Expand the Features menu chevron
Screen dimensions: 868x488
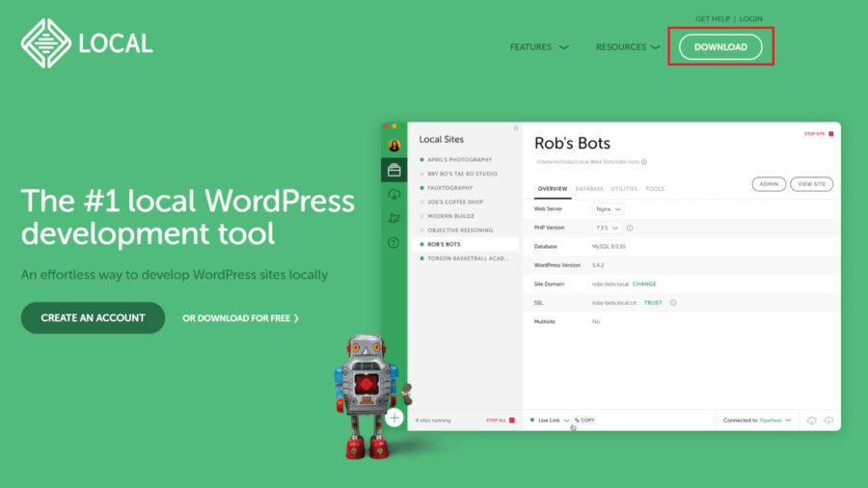click(563, 47)
